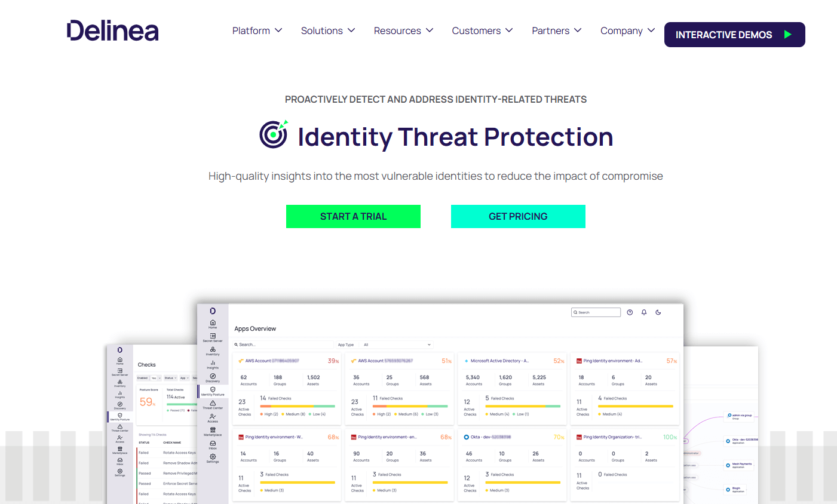Viewport: 837px width, 504px height.
Task: Toggle dark mode with the moon icon
Action: point(658,312)
